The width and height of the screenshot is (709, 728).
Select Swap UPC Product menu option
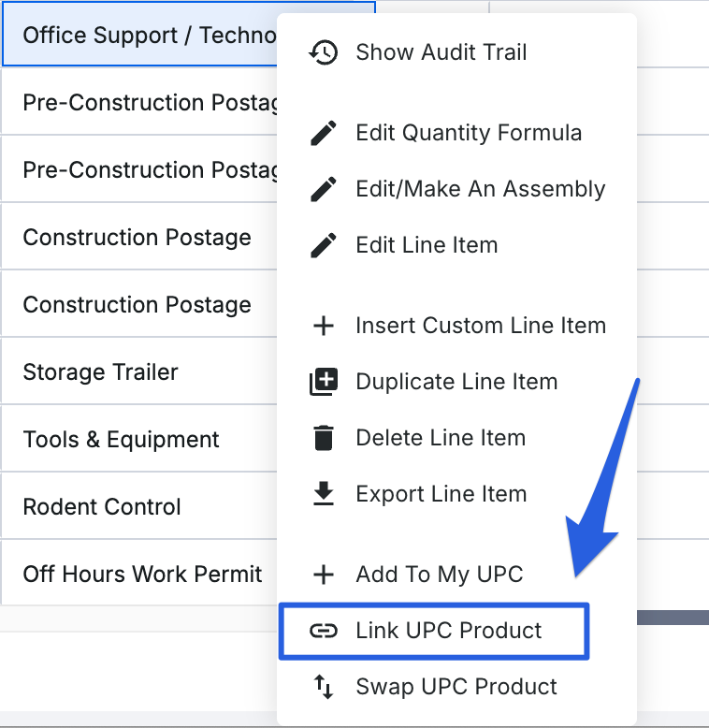(456, 687)
